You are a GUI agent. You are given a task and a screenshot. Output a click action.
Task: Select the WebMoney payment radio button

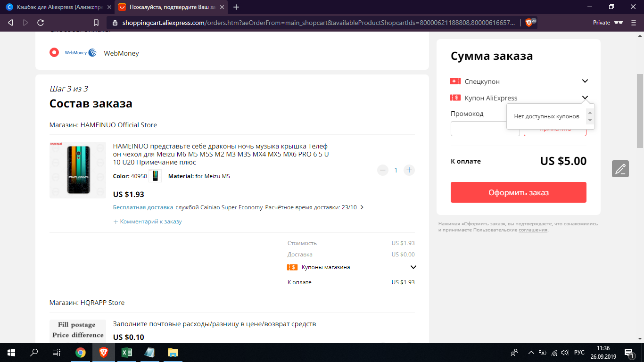click(x=54, y=52)
